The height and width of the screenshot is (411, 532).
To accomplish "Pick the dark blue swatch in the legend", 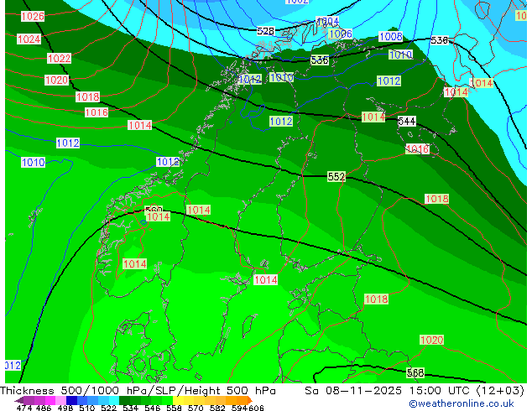I will (71, 400).
